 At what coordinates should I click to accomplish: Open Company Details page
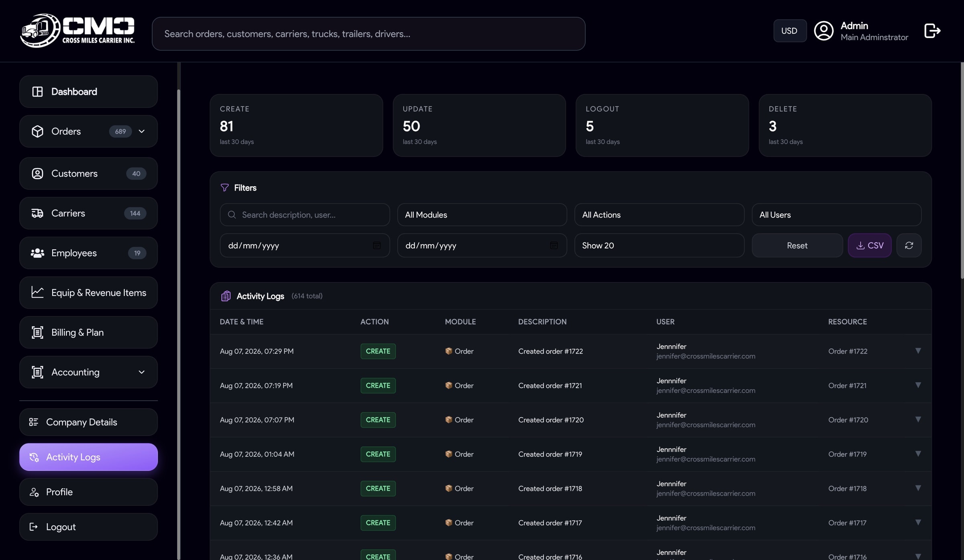[x=88, y=422]
